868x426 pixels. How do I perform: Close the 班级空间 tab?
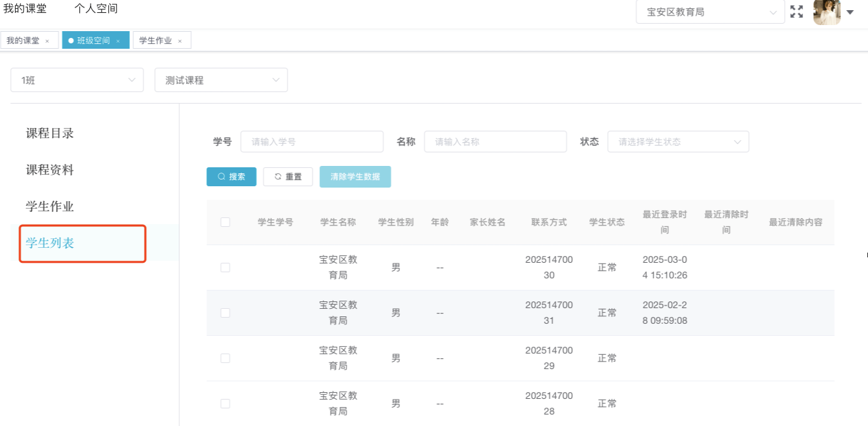(118, 41)
